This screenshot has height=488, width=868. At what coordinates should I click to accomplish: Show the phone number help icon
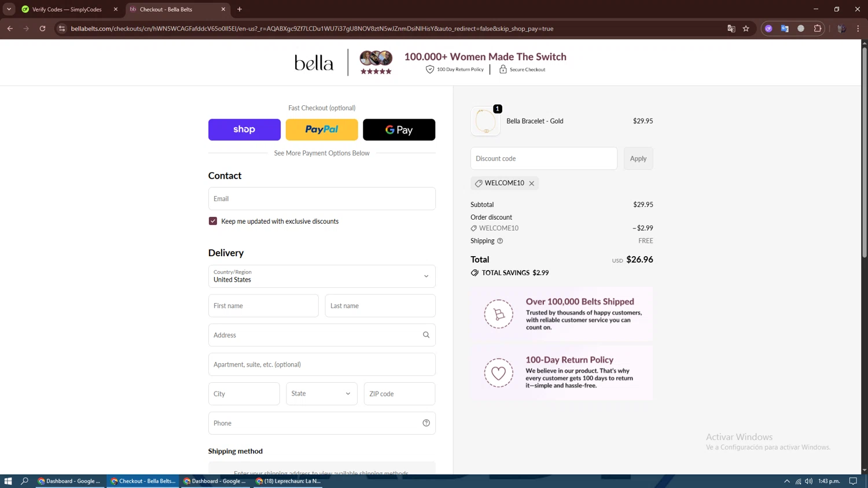click(x=426, y=423)
